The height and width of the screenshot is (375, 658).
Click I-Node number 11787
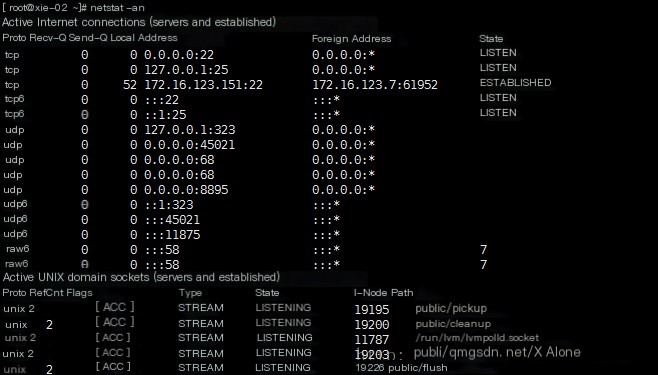click(372, 339)
